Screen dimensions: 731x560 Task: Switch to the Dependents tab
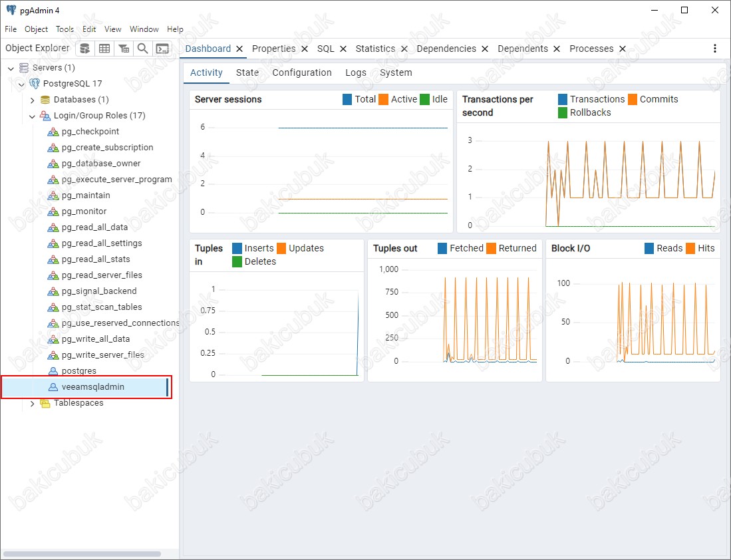pyautogui.click(x=523, y=49)
